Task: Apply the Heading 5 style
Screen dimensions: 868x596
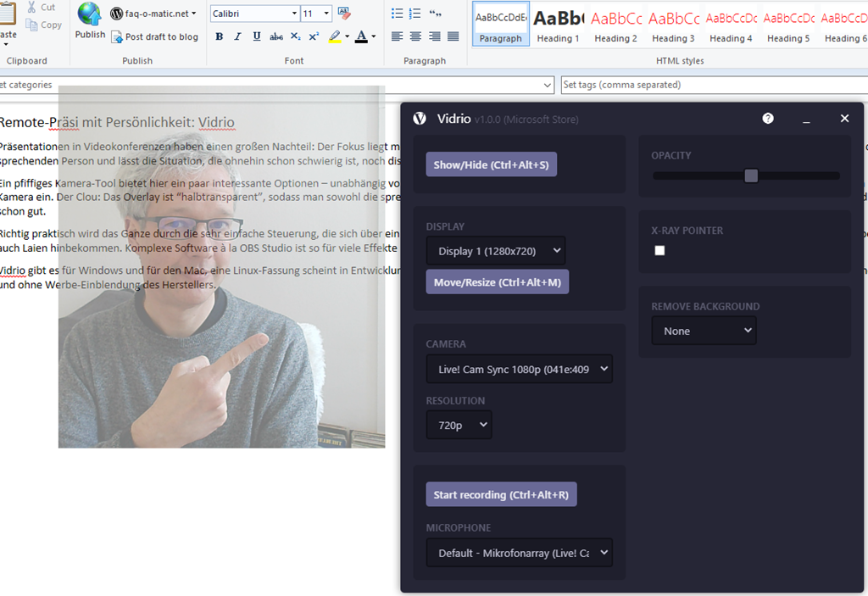Action: 788,24
